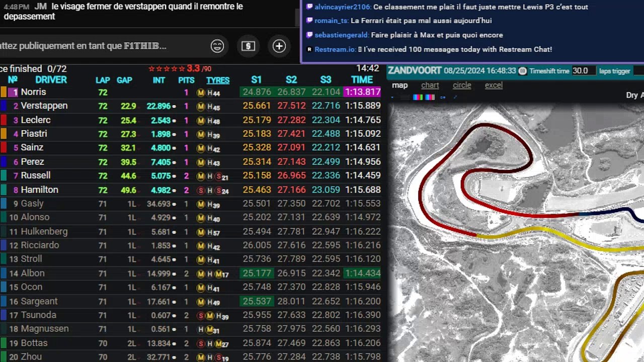Image resolution: width=644 pixels, height=362 pixels.
Task: Click the first hard tyre icon in Magnussen's row
Action: (201, 330)
